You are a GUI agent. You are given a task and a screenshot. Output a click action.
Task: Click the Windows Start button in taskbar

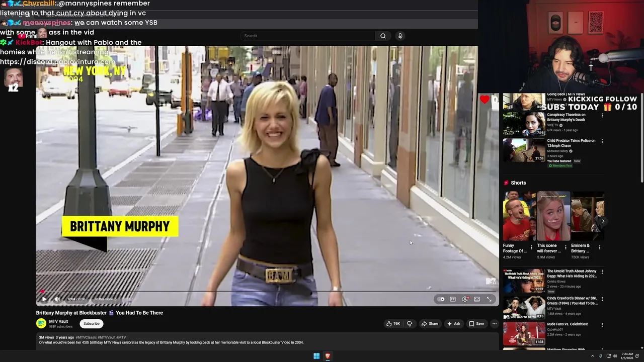point(316,356)
